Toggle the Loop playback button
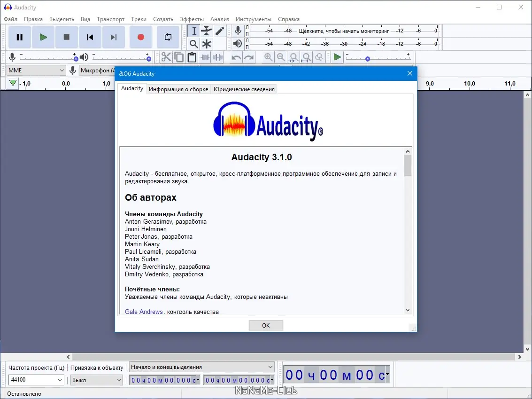 click(168, 37)
